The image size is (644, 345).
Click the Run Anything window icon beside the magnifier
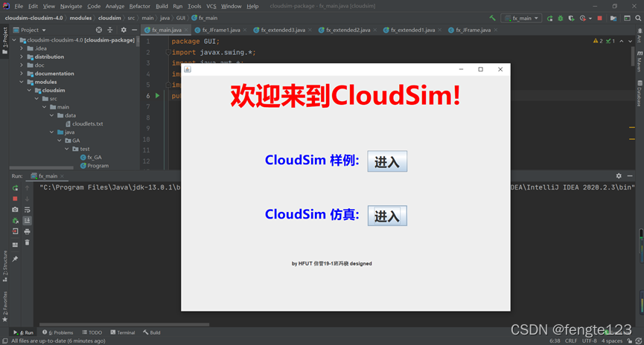pyautogui.click(x=627, y=18)
